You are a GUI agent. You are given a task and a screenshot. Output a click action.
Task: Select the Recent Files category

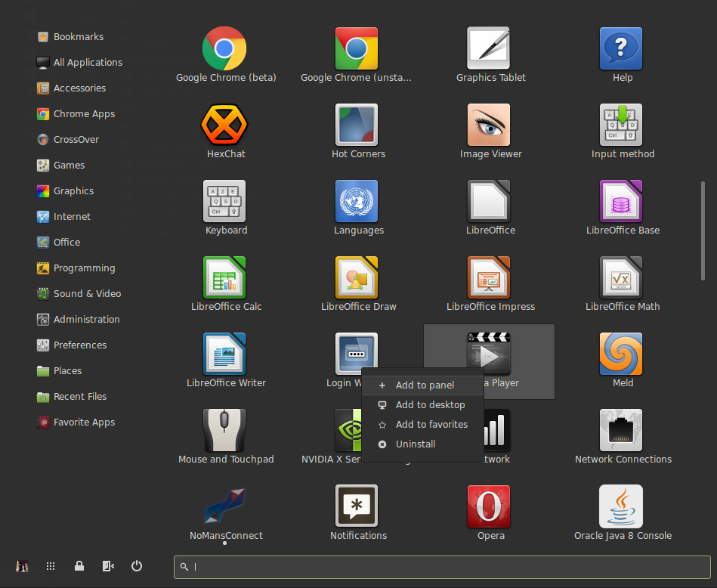(x=72, y=396)
